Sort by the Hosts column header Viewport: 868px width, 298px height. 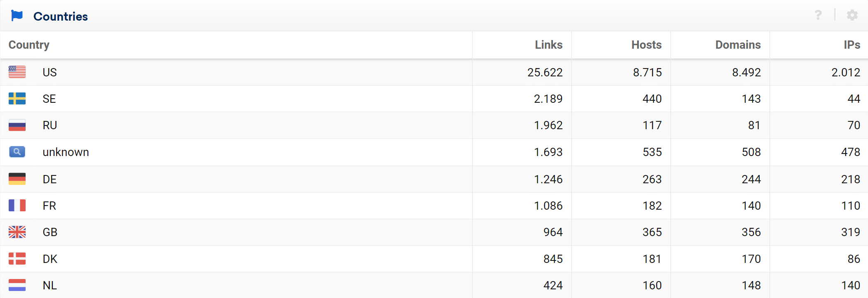646,45
